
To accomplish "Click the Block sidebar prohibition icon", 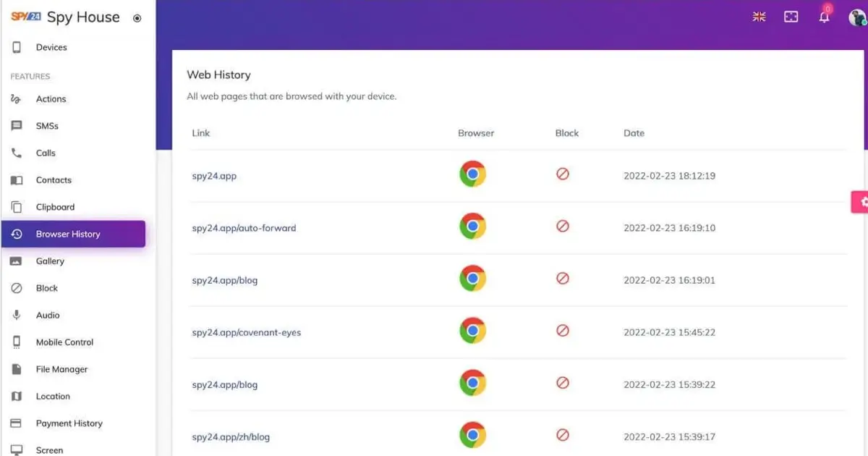I will tap(17, 288).
